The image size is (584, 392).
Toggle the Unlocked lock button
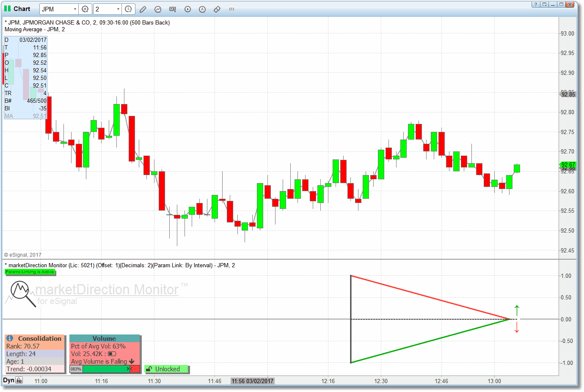coord(167,369)
